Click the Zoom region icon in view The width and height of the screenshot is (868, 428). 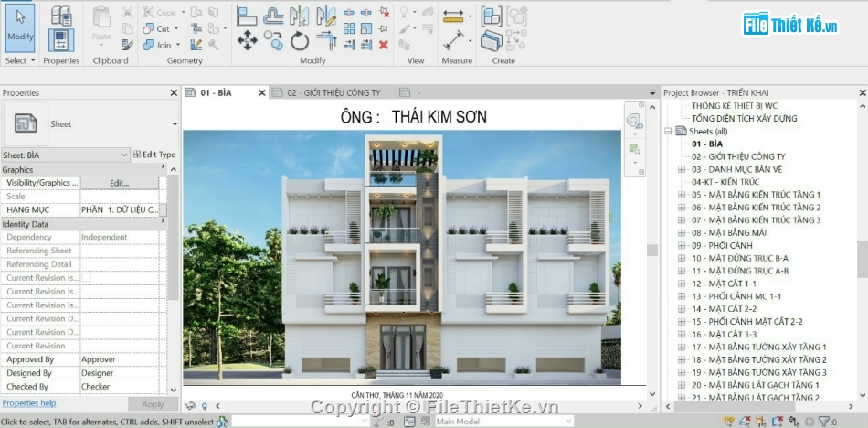tap(634, 149)
